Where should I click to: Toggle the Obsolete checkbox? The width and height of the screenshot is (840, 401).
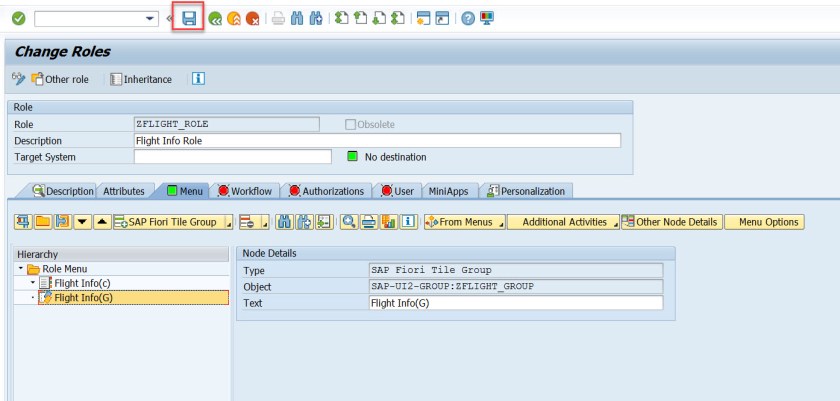[x=350, y=125]
